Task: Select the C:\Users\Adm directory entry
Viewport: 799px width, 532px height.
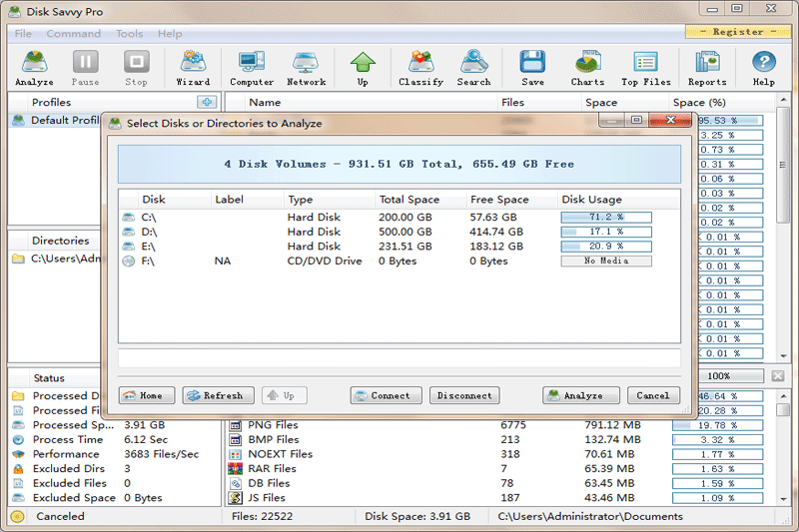Action: tap(56, 259)
